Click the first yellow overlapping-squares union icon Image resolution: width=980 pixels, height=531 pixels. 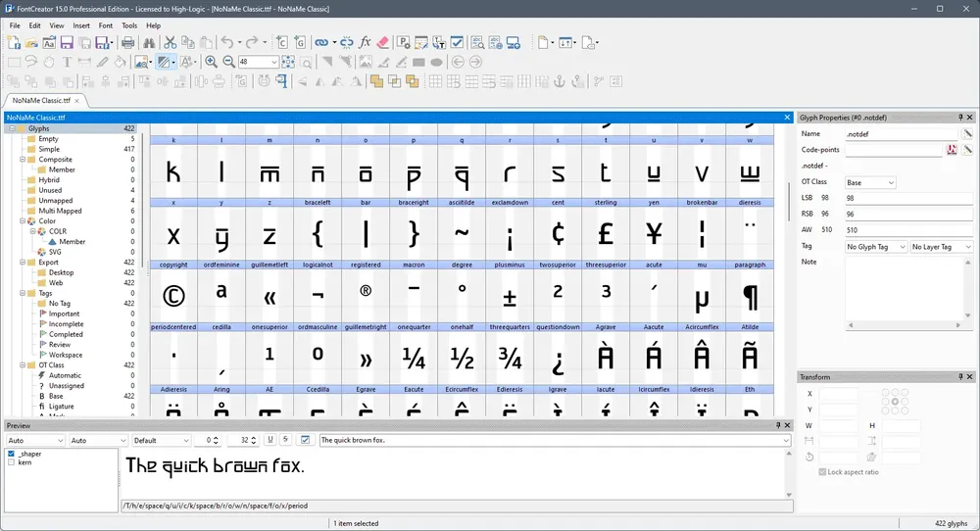tap(376, 81)
